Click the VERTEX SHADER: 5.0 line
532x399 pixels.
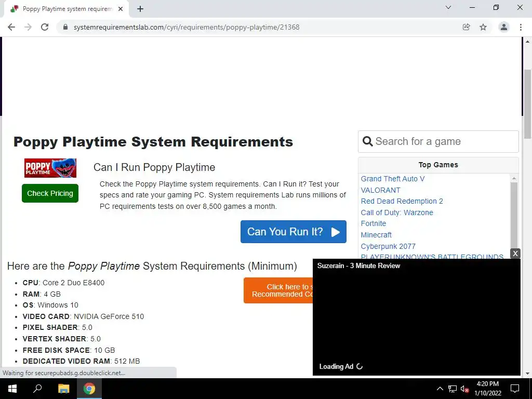(x=61, y=339)
